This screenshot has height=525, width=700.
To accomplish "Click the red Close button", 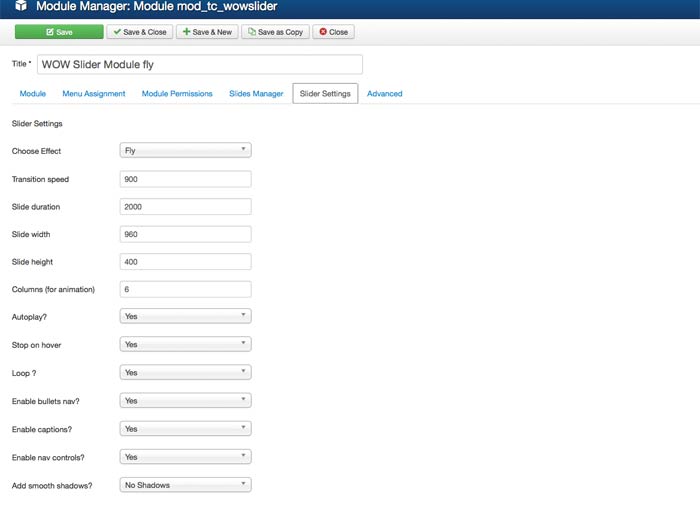I will [333, 32].
